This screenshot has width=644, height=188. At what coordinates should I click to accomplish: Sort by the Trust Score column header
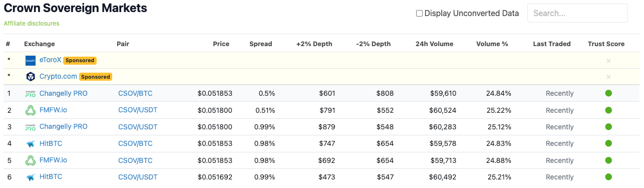606,44
